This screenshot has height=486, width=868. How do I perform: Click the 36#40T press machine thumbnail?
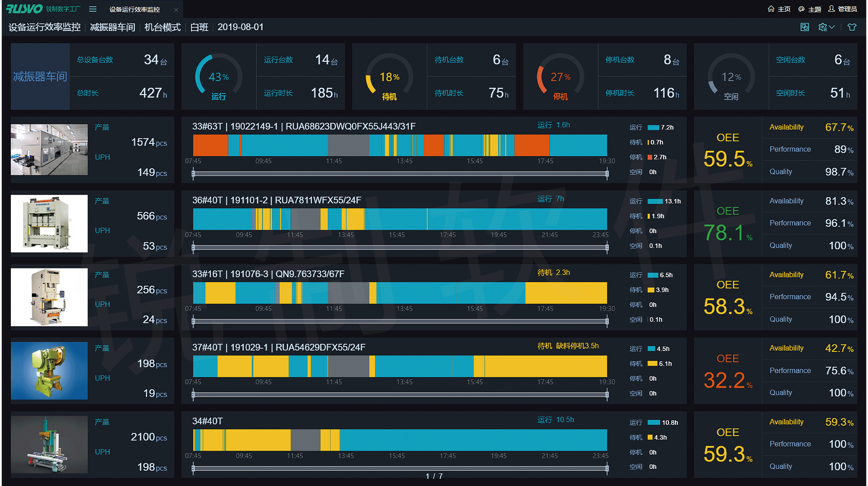coord(49,223)
